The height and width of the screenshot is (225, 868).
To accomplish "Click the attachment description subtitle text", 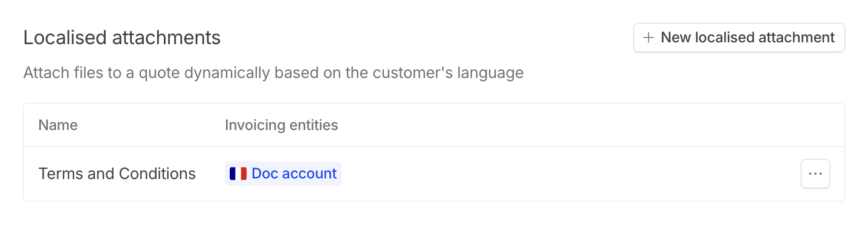I will (x=273, y=73).
